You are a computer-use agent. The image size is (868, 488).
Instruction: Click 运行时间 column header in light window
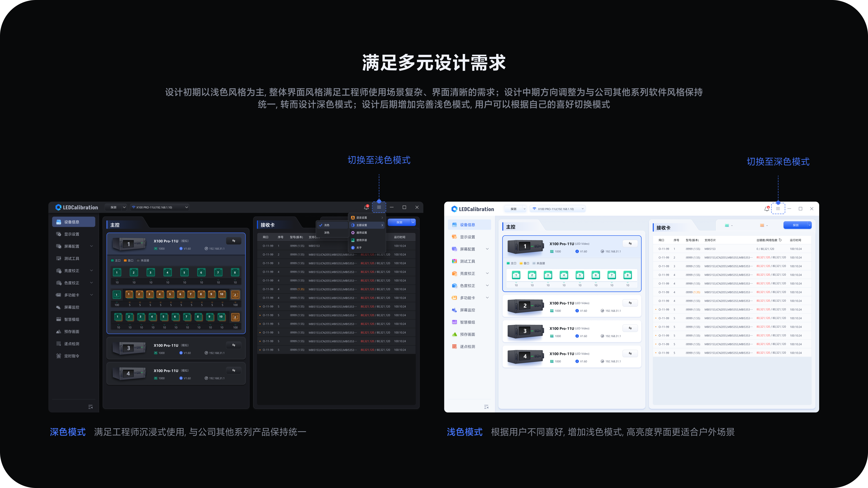point(795,240)
